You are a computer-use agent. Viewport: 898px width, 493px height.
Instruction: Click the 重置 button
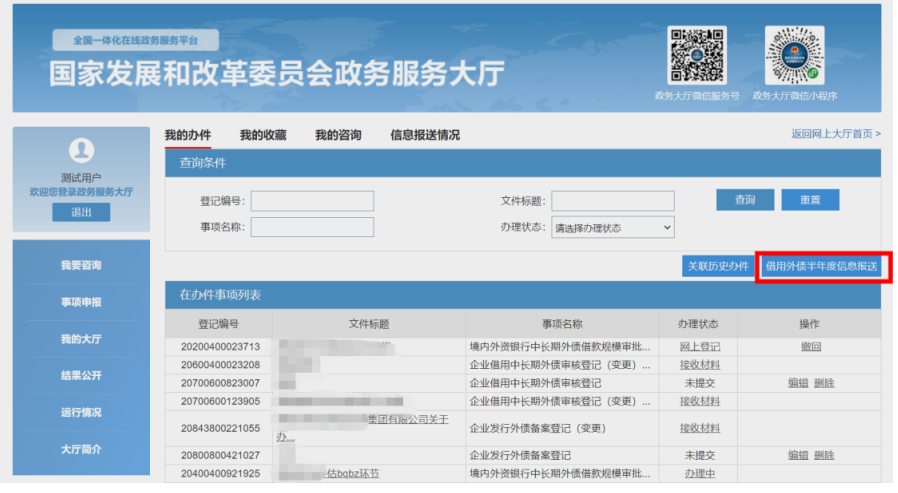[810, 200]
